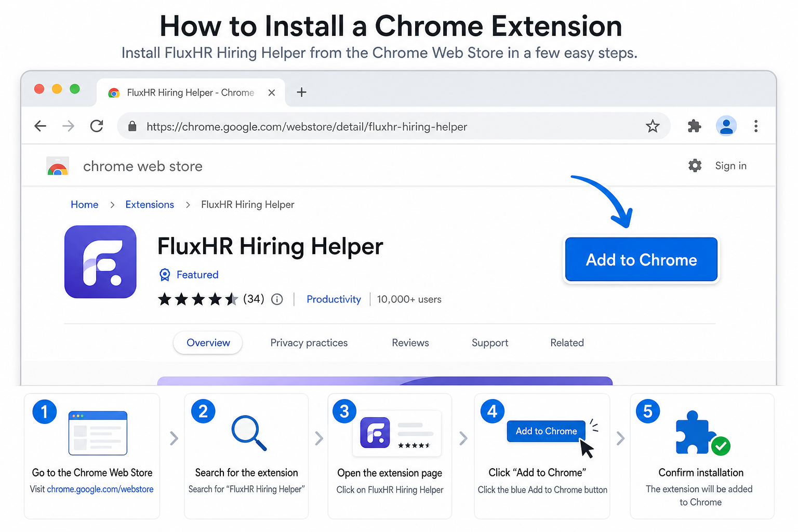Click the rating info circle icon
798x532 pixels.
tap(277, 299)
